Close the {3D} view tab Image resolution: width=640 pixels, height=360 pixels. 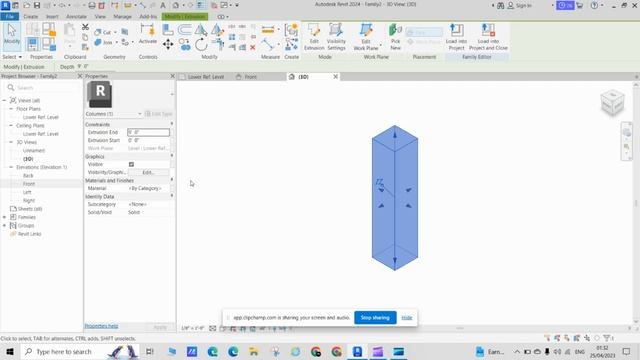[x=336, y=77]
